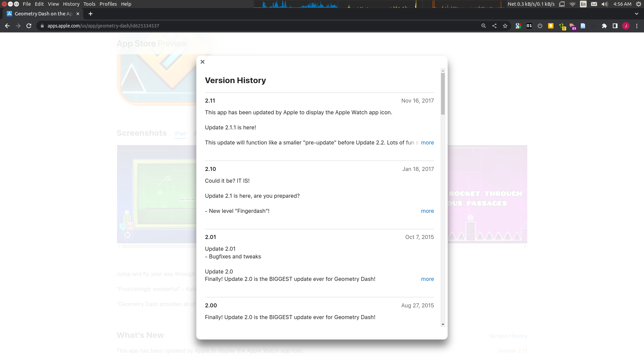Go forward in browser history
The height and width of the screenshot is (362, 644).
tap(18, 26)
